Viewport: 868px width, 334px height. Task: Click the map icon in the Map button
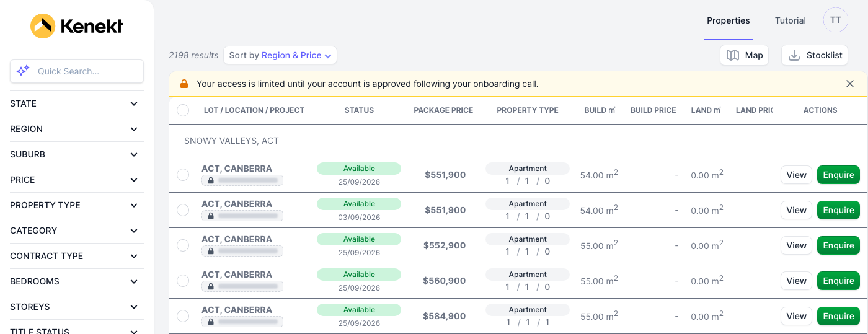point(733,55)
